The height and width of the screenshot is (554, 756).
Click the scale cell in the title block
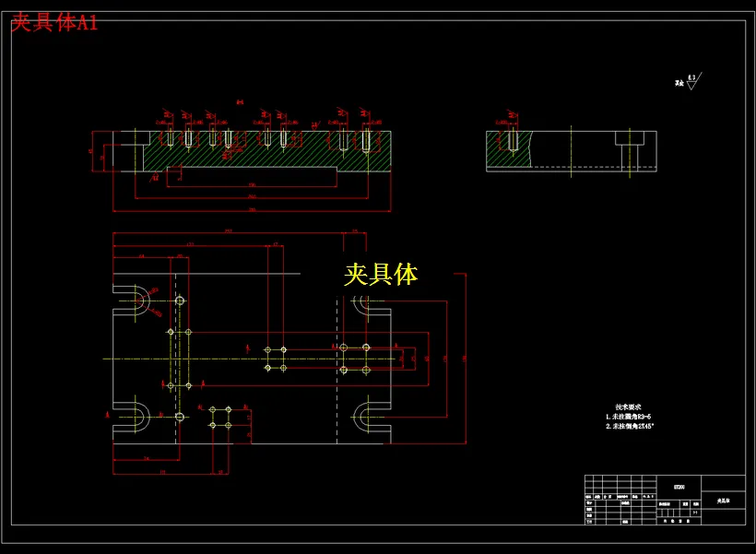tap(695, 513)
